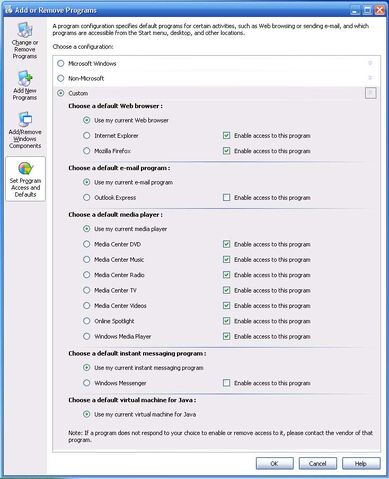Set Internet Explorer as default browser

point(87,135)
